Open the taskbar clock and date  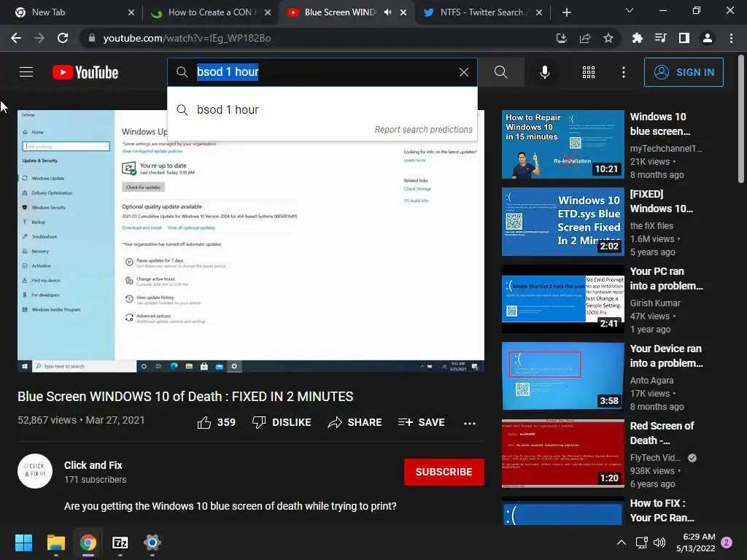coord(696,542)
